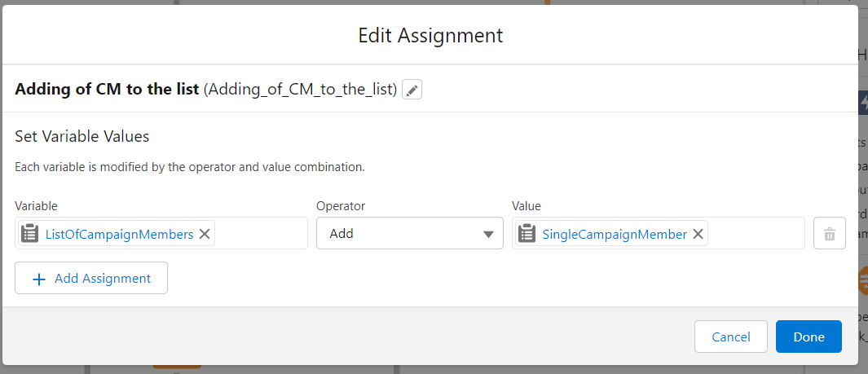Click the SingleCampaignMember clipboard icon
Screen dimensions: 868x374
[x=527, y=234]
